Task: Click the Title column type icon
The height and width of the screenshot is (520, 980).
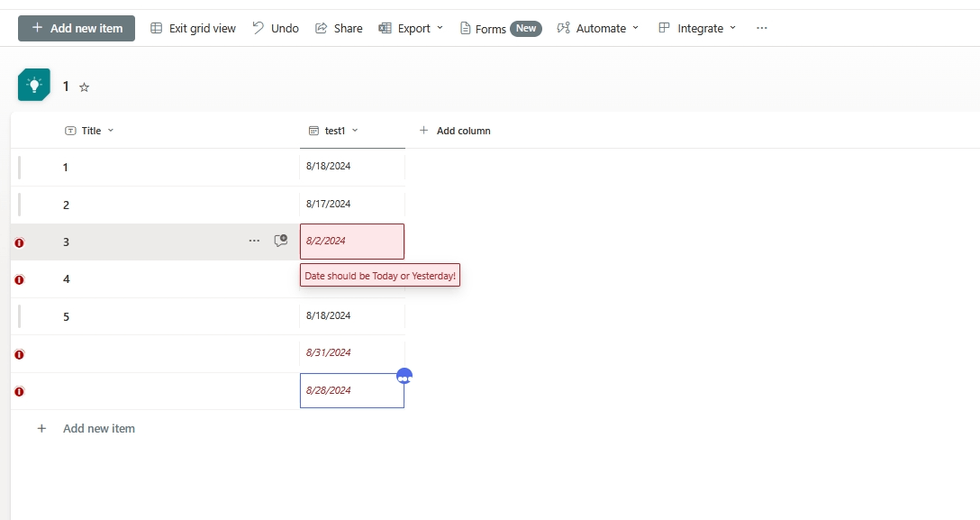Action: point(70,131)
